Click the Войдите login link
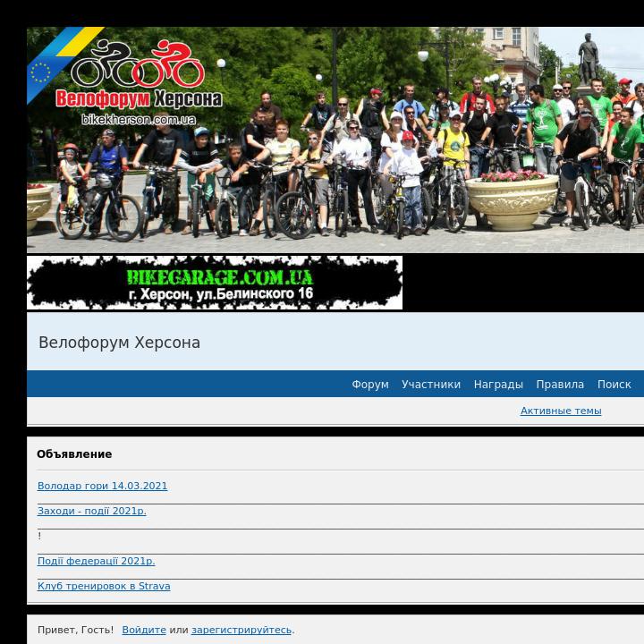Image resolution: width=644 pixels, height=644 pixels. [144, 630]
